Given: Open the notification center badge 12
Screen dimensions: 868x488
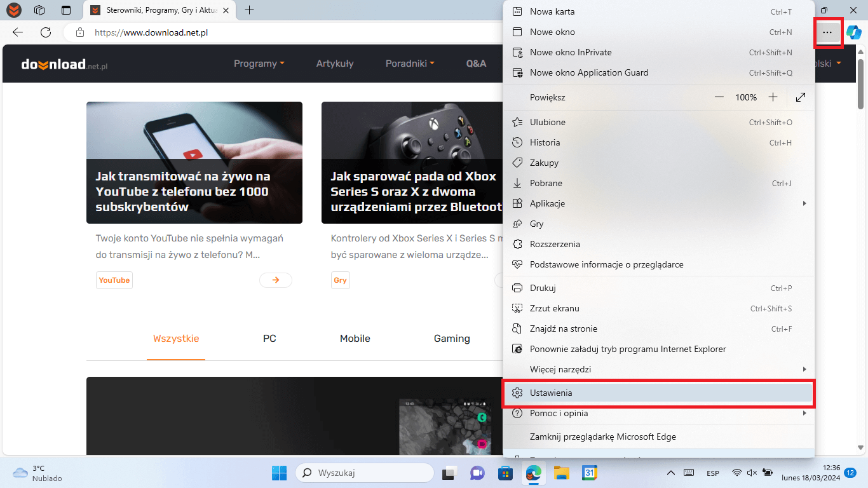Looking at the screenshot, I should 850,473.
